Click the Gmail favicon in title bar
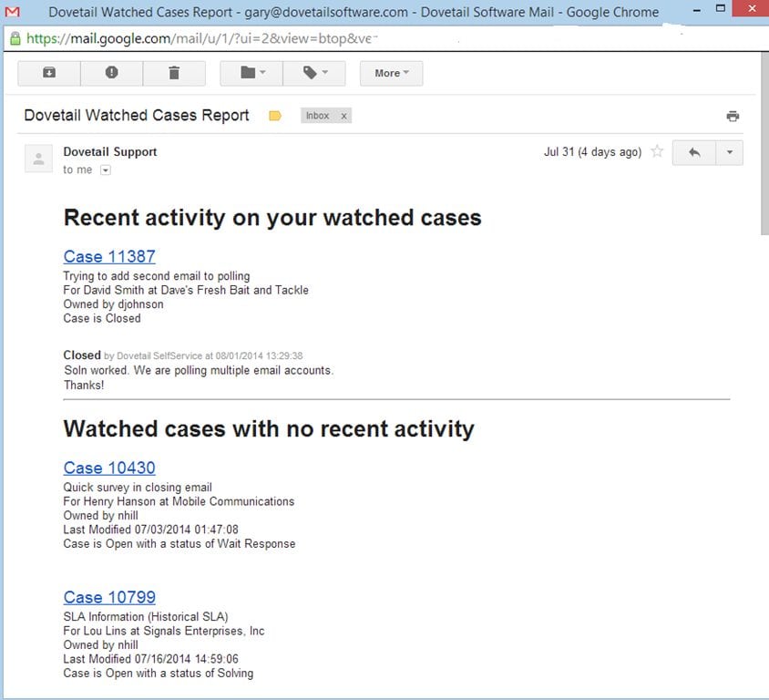The image size is (769, 700). [13, 11]
